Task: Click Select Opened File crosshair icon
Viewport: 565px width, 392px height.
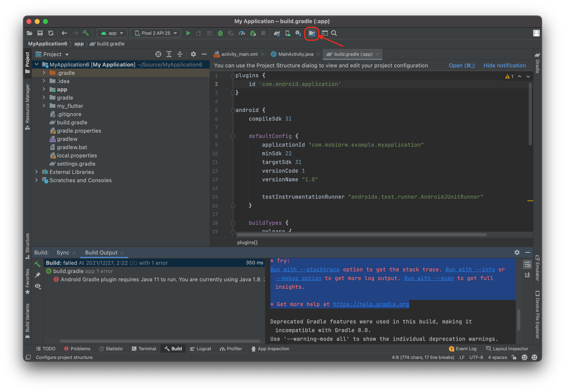Action: [158, 54]
